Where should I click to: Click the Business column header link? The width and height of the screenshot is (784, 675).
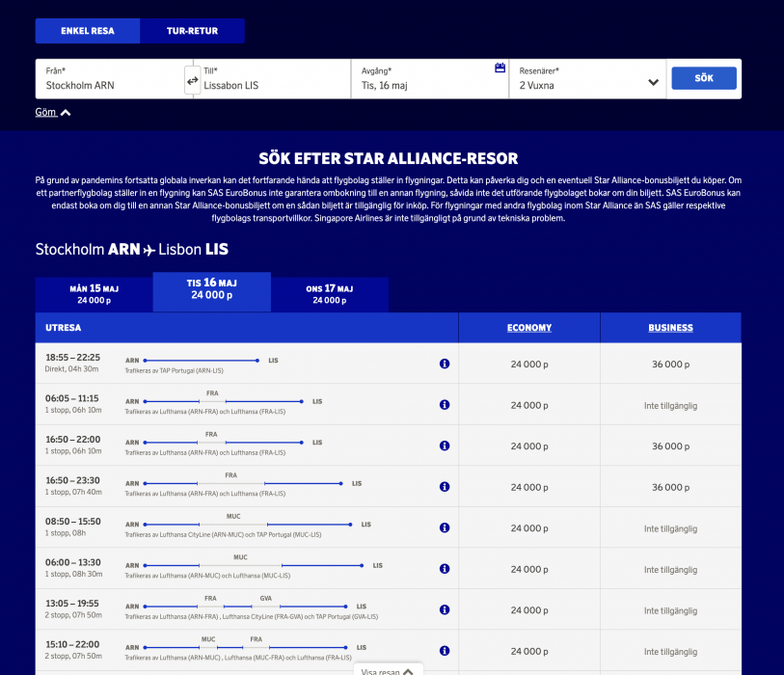(x=670, y=328)
